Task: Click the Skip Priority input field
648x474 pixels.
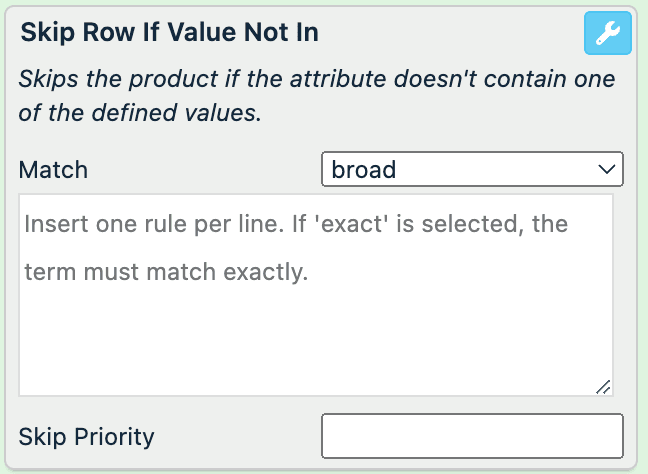Action: [472, 436]
